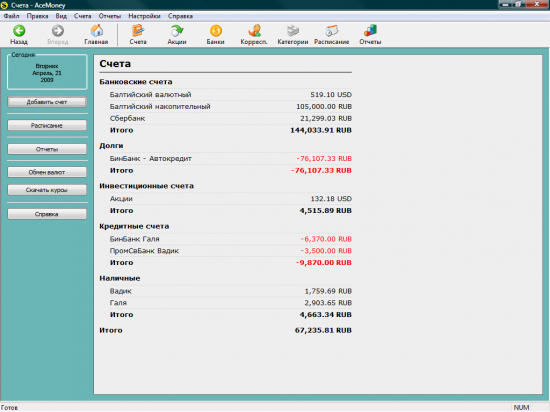Click the -6,370.00 RUB amount

coord(326,239)
